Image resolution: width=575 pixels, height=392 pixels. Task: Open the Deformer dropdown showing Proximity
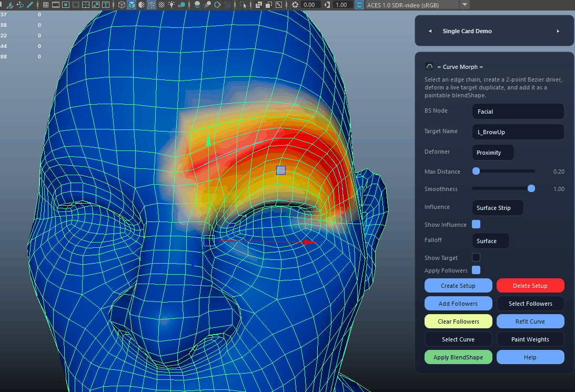493,153
